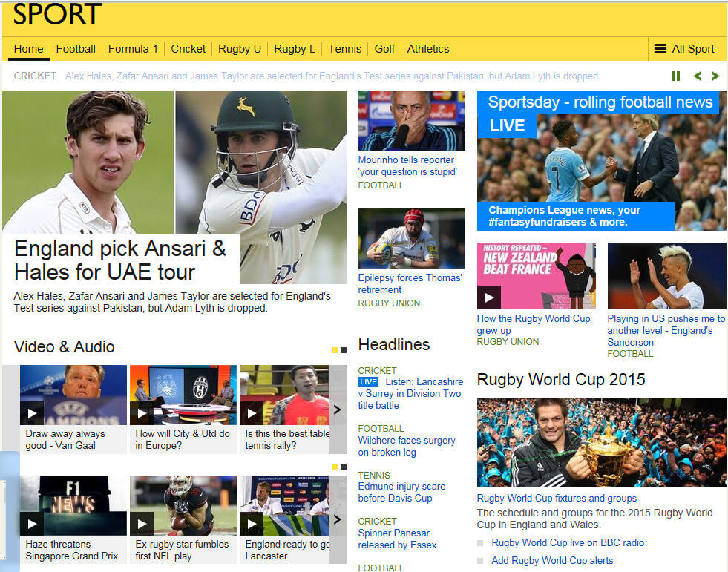The width and height of the screenshot is (728, 572).
Task: Show next ticker headline arrow
Action: (x=715, y=76)
